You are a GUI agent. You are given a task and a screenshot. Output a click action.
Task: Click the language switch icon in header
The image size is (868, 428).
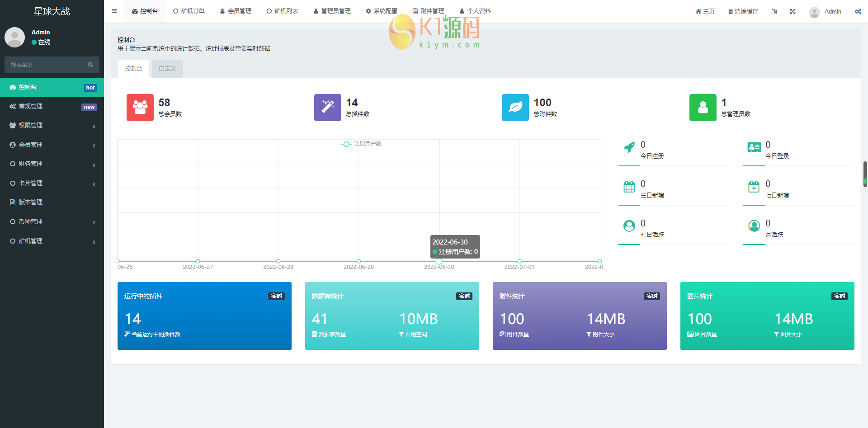(x=774, y=11)
